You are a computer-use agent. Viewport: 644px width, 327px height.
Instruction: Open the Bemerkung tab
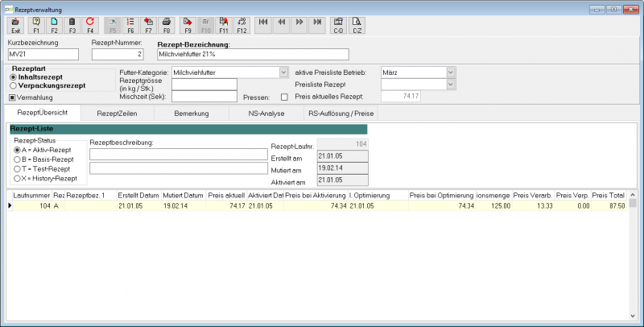click(x=192, y=114)
